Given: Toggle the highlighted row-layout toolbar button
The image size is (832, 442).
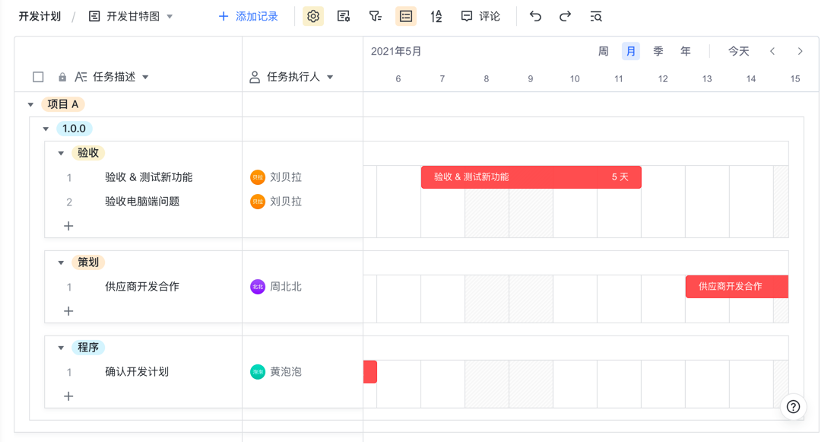Looking at the screenshot, I should (405, 16).
